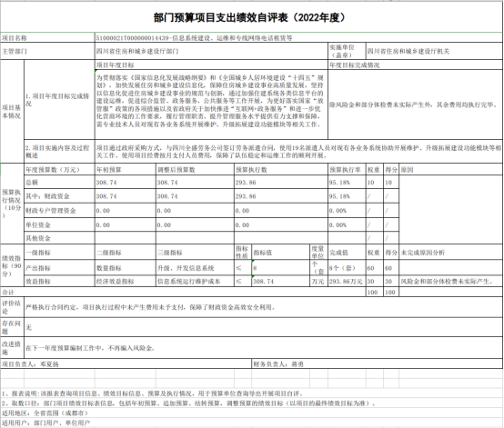Select 年初预算 value 308.74 in 总额 row
Screen dimensions: 504x428
pos(126,183)
